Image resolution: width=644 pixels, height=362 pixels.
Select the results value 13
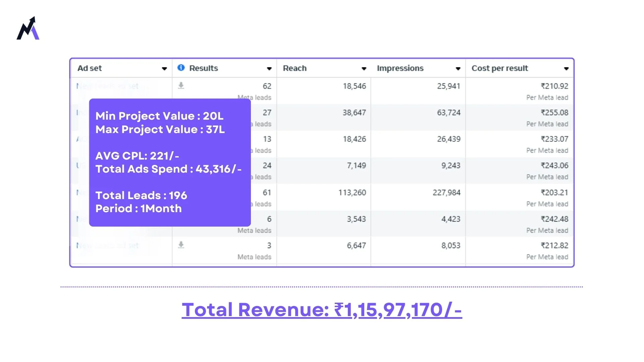[267, 139]
